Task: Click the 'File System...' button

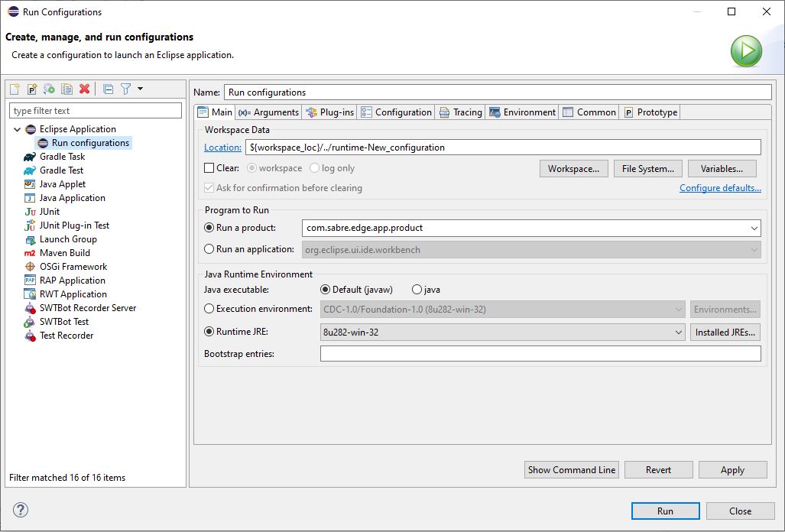Action: (648, 169)
